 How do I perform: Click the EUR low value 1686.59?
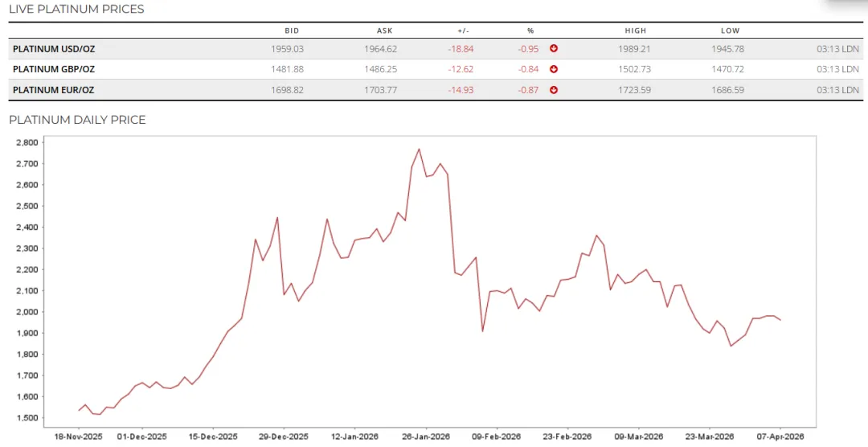coord(727,90)
